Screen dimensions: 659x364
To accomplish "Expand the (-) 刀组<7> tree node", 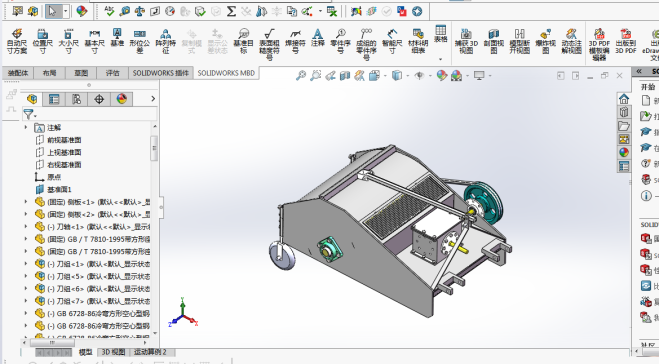I will click(x=26, y=301).
